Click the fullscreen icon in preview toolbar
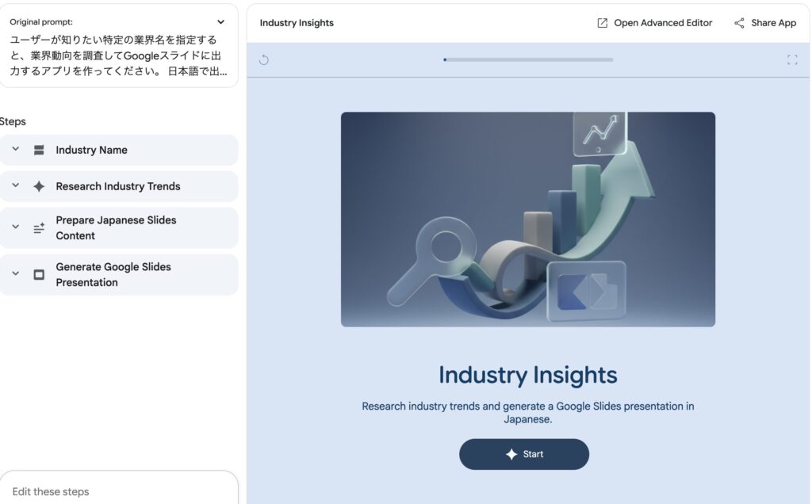Screen dimensions: 812x504 coord(791,59)
